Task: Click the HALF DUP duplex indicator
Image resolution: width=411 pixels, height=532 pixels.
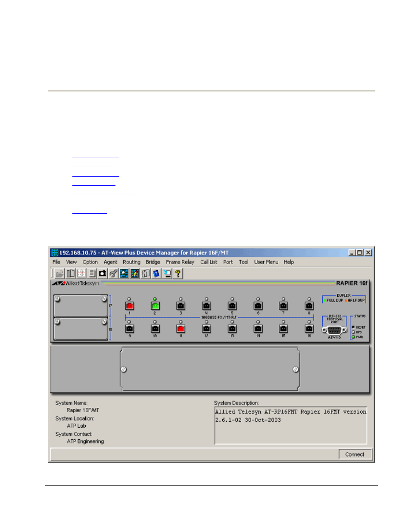Action: (355, 301)
